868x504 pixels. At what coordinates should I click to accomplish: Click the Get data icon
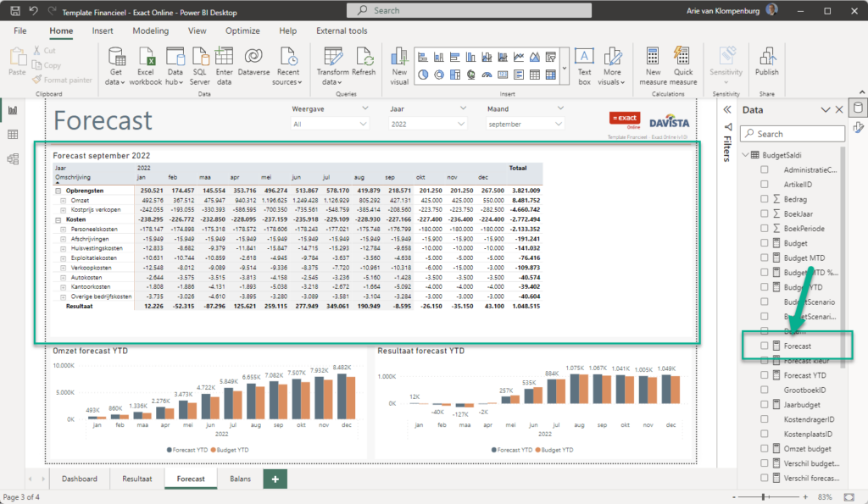click(116, 63)
